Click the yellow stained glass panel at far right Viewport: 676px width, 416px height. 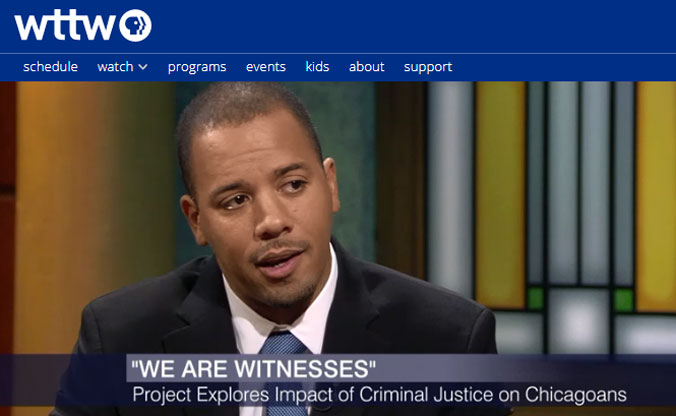(656, 196)
